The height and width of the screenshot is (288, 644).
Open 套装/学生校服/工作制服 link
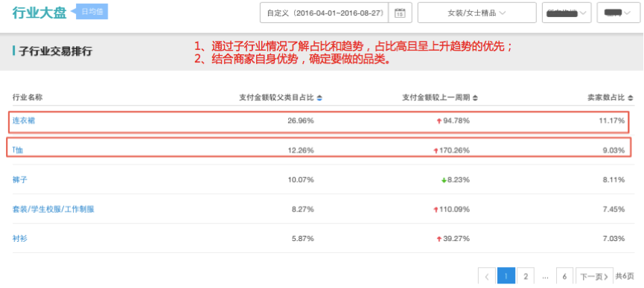click(x=54, y=209)
